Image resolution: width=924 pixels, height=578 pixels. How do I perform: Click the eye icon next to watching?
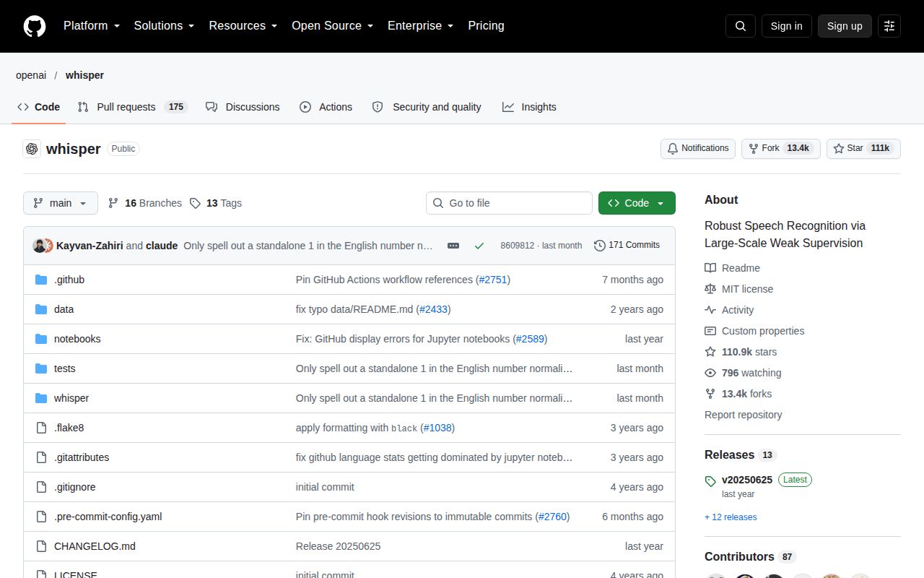click(x=710, y=373)
